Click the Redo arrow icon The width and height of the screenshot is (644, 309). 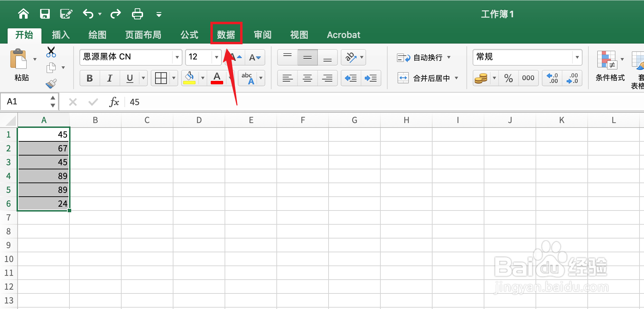coord(116,14)
